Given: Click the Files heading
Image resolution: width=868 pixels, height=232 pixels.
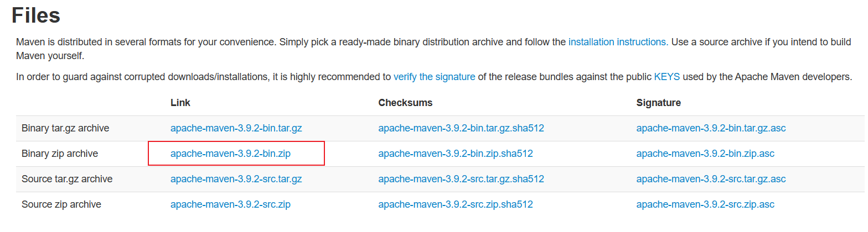Looking at the screenshot, I should point(36,15).
